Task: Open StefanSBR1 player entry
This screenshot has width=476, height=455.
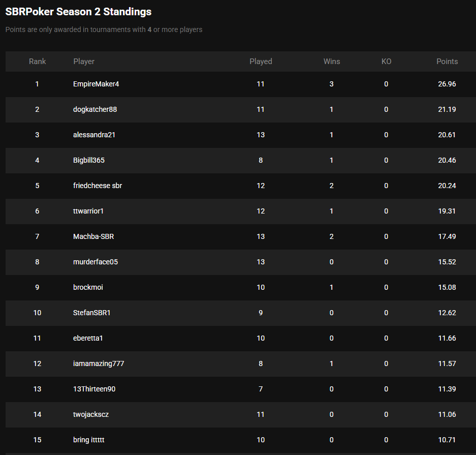Action: pos(91,313)
